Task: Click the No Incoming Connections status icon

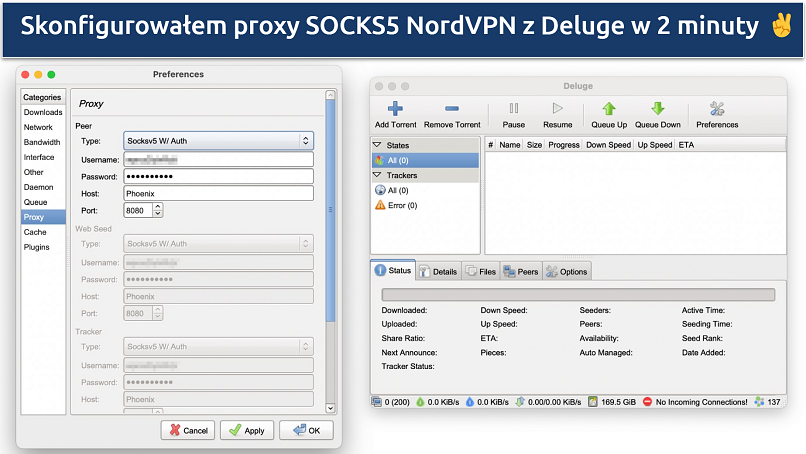Action: click(648, 402)
